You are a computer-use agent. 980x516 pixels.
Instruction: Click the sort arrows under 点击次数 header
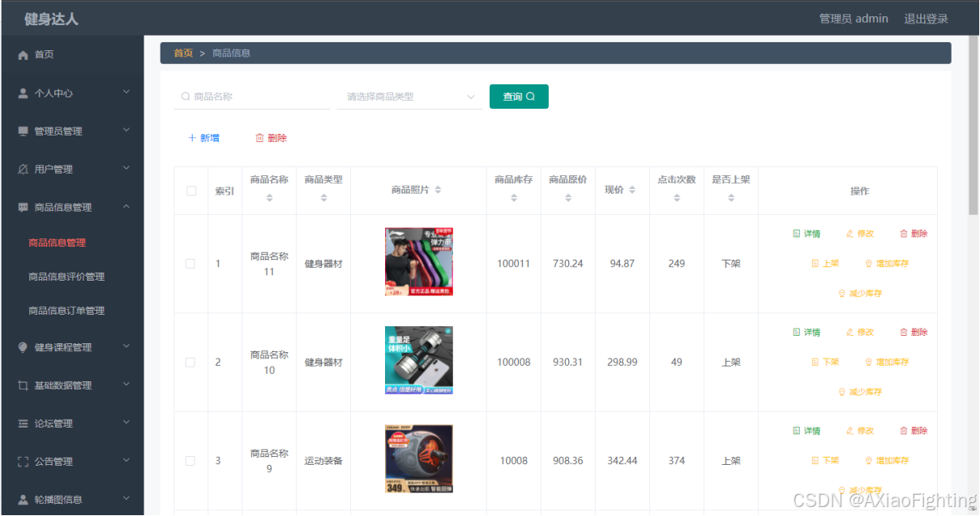pyautogui.click(x=677, y=198)
